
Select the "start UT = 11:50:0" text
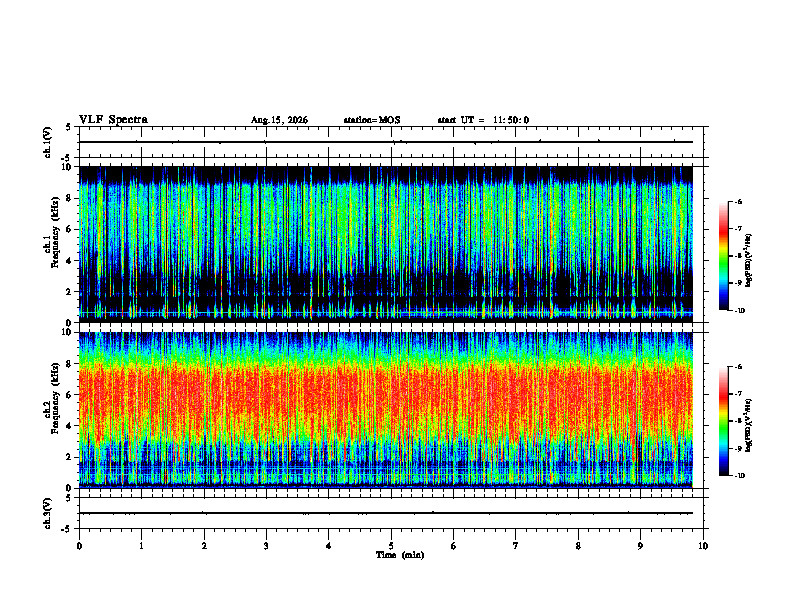(483, 120)
